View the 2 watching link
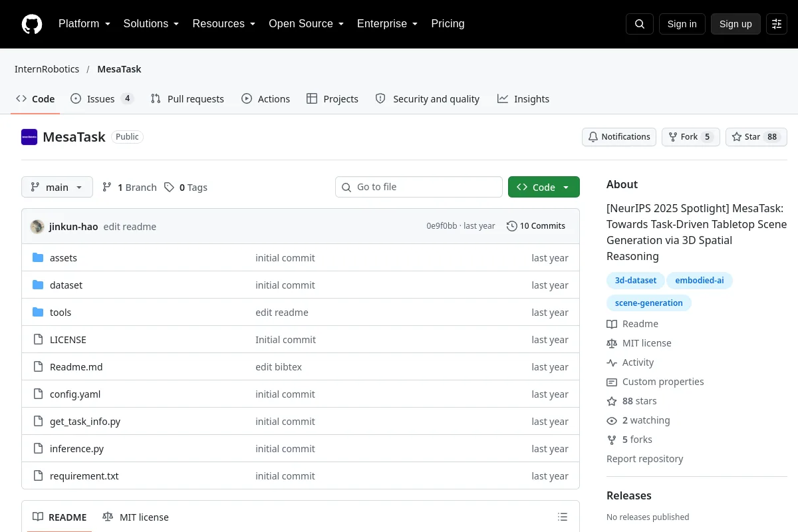This screenshot has width=798, height=532. (x=638, y=420)
